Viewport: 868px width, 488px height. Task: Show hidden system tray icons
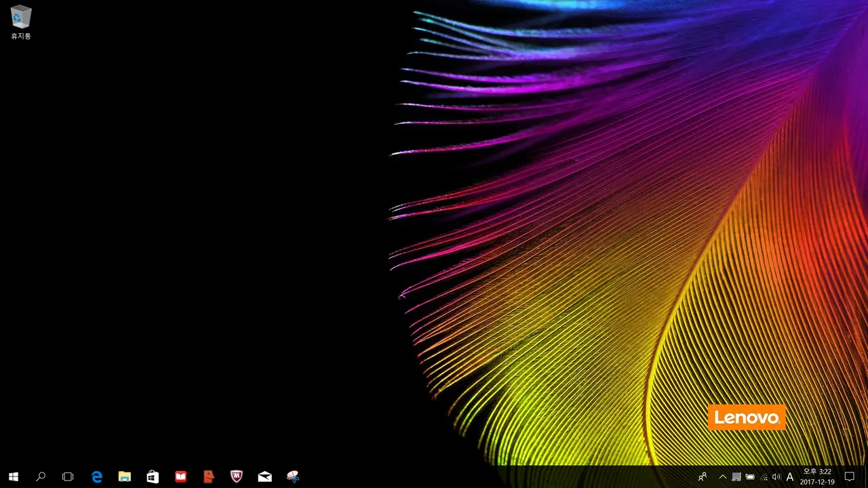[x=723, y=476]
